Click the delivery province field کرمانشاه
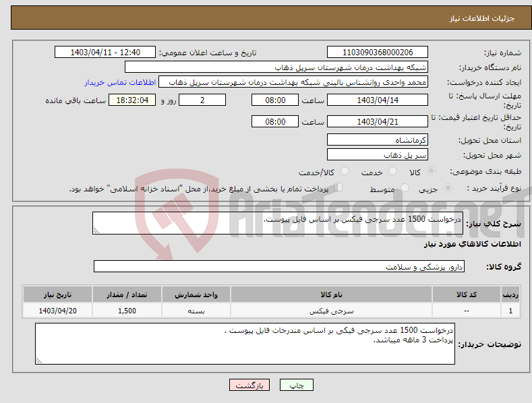Screen dimensions: 532x403 tap(378, 139)
